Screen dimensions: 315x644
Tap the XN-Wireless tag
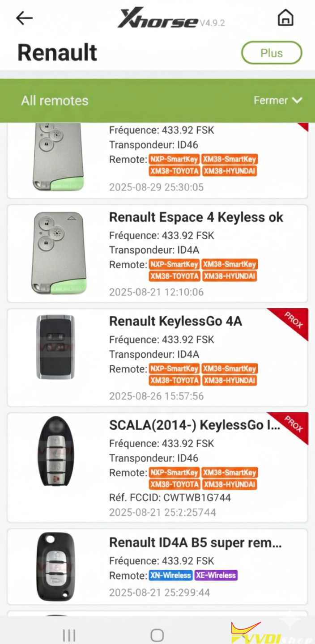pos(170,576)
